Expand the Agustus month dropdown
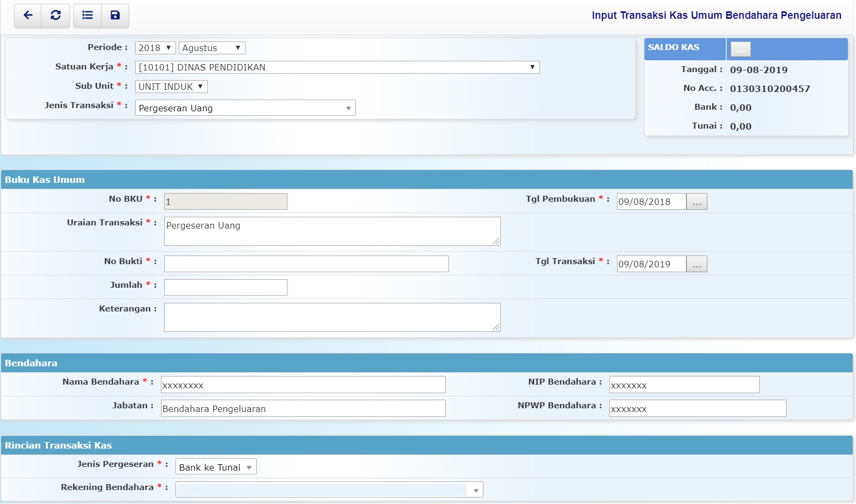856x504 pixels. click(x=212, y=48)
